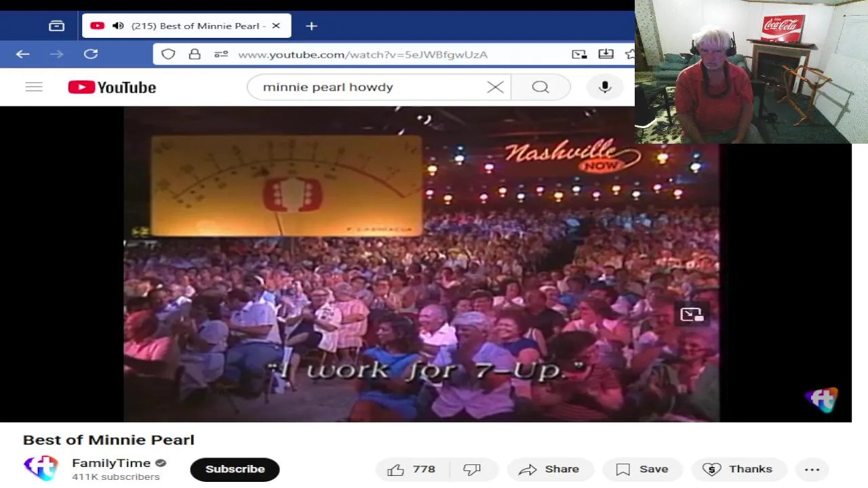This screenshot has height=488, width=868.
Task: Share this video
Action: pos(550,469)
